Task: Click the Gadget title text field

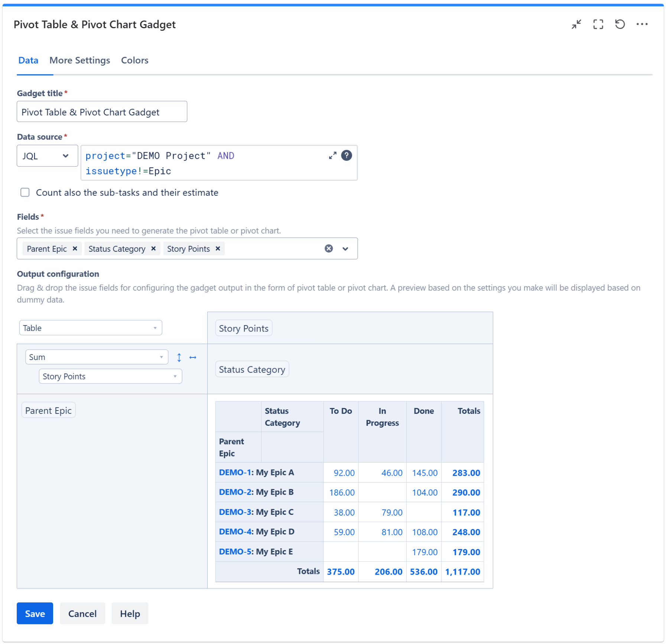Action: tap(102, 112)
